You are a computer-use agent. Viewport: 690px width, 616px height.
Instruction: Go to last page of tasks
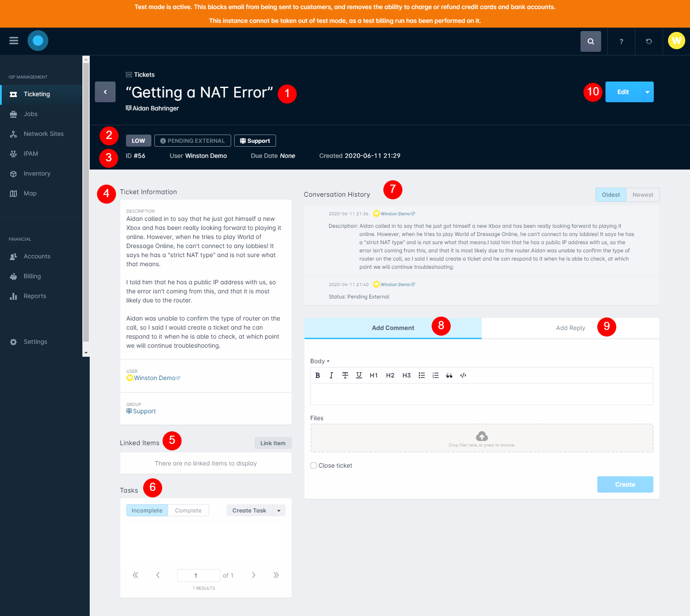pos(276,575)
